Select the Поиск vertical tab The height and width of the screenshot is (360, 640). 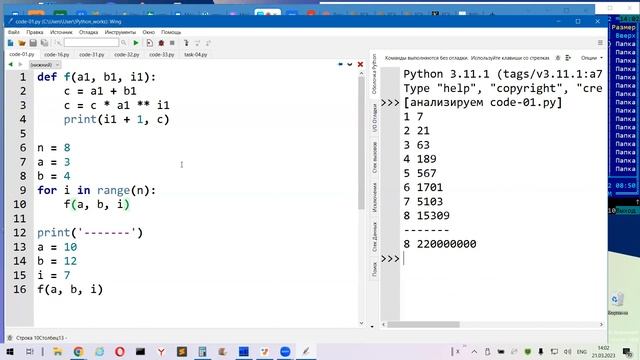(374, 269)
